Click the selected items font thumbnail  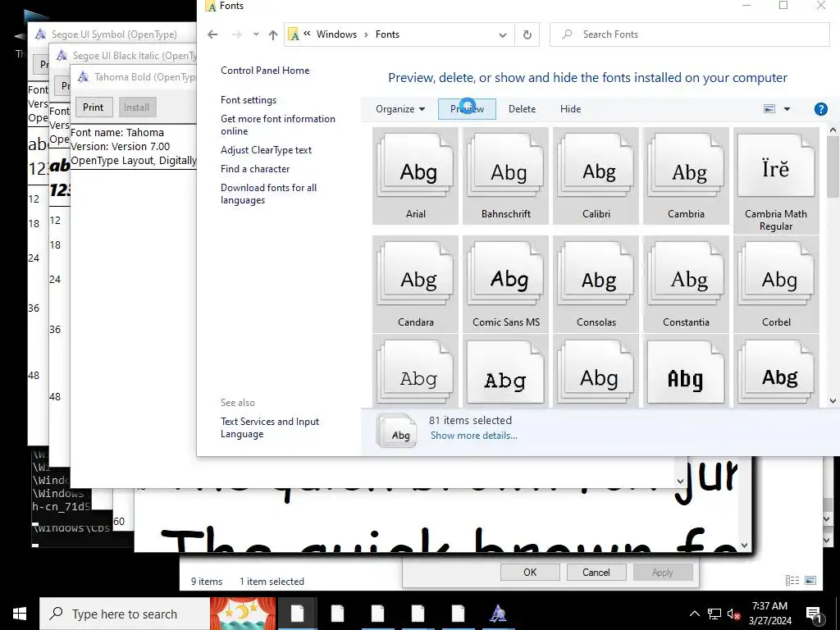[x=396, y=431]
